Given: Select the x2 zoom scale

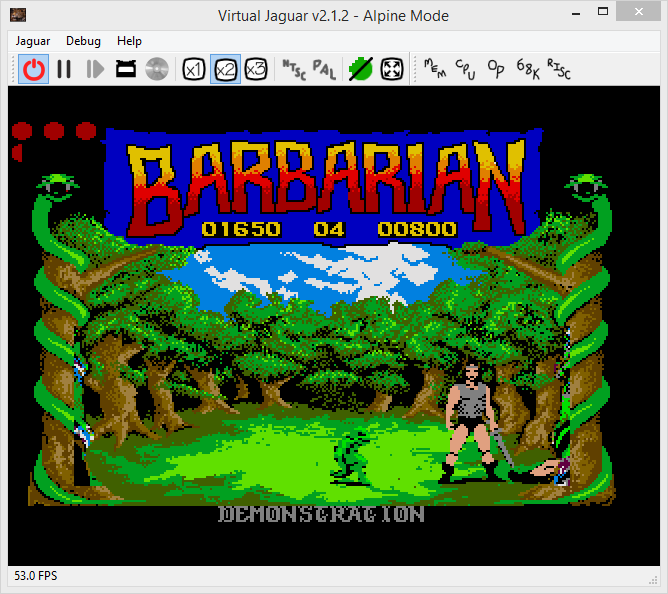Looking at the screenshot, I should coord(225,69).
